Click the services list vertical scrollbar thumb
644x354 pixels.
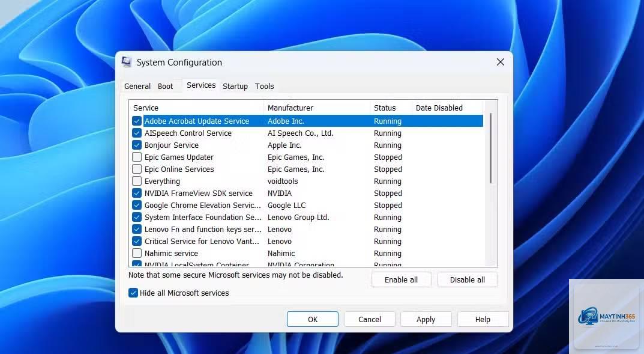(x=490, y=148)
